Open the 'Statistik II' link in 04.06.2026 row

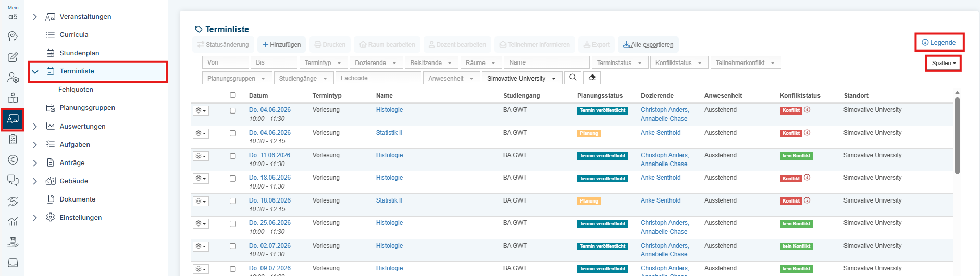[x=389, y=133]
